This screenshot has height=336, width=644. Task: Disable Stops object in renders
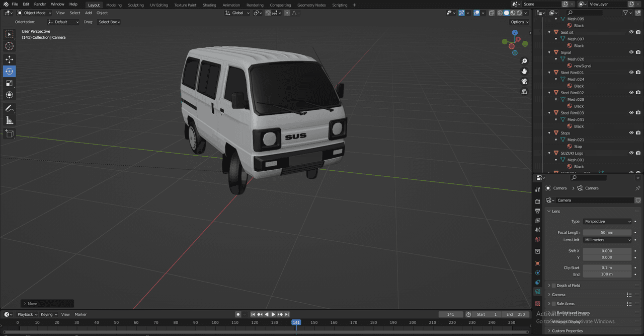coord(638,133)
